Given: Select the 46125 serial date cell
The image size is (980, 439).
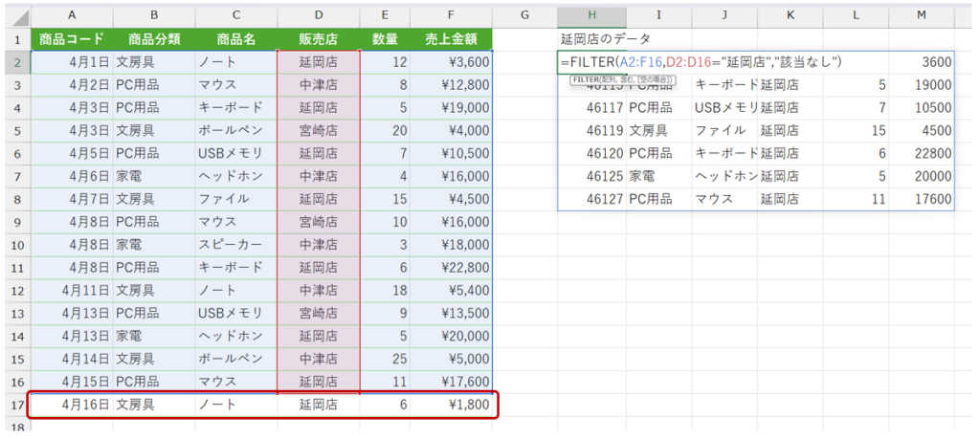Looking at the screenshot, I should click(x=591, y=176).
